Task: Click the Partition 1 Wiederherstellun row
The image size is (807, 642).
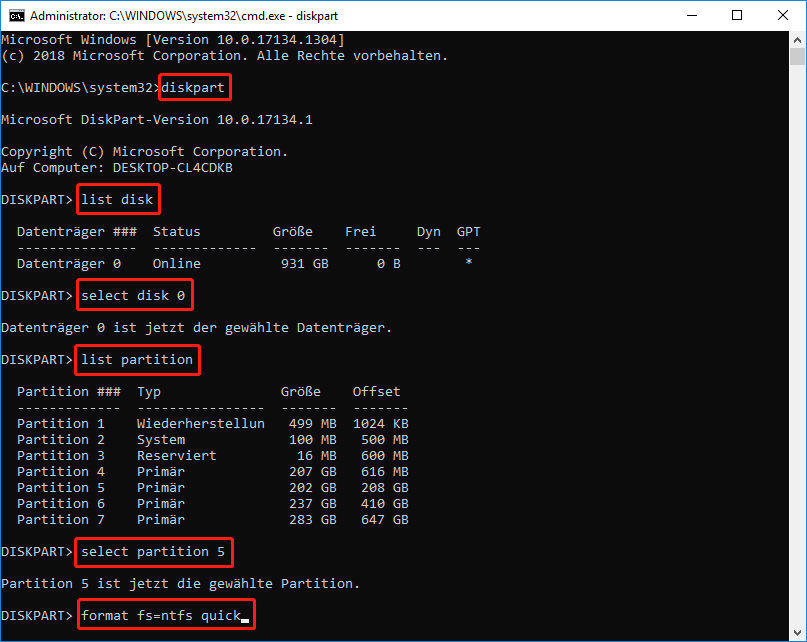Action: [212, 424]
